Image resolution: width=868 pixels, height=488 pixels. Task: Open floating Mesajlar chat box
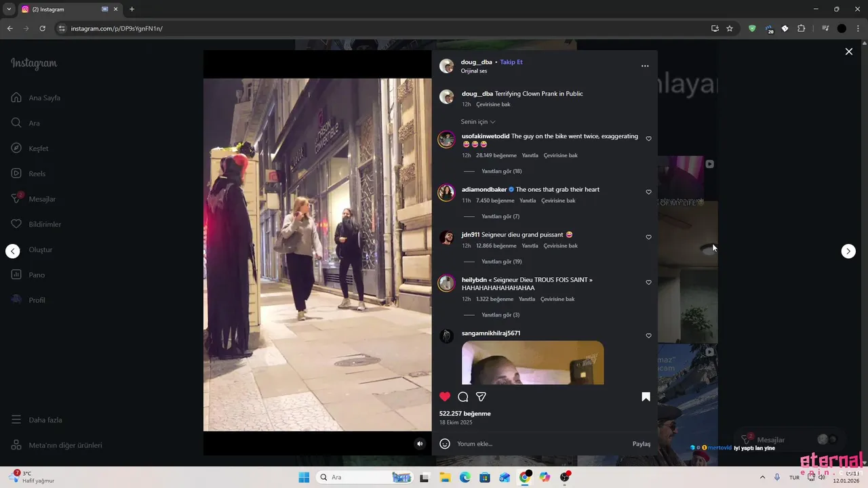pyautogui.click(x=789, y=440)
